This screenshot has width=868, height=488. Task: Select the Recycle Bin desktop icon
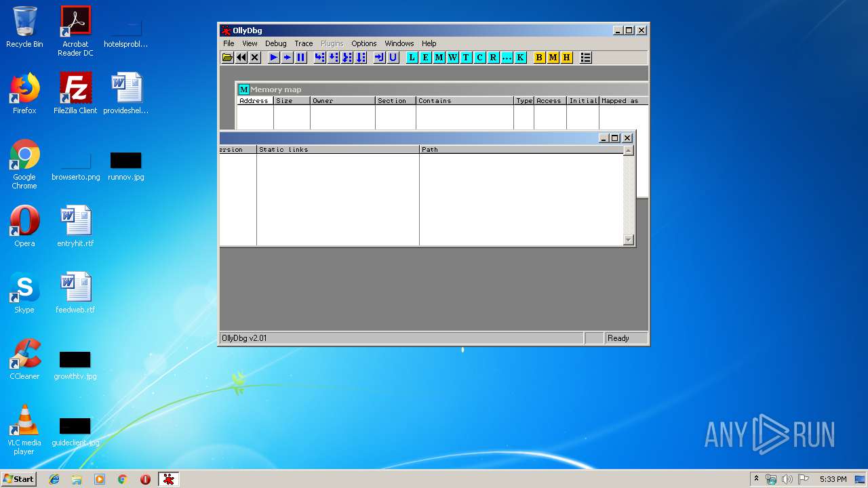click(x=24, y=27)
